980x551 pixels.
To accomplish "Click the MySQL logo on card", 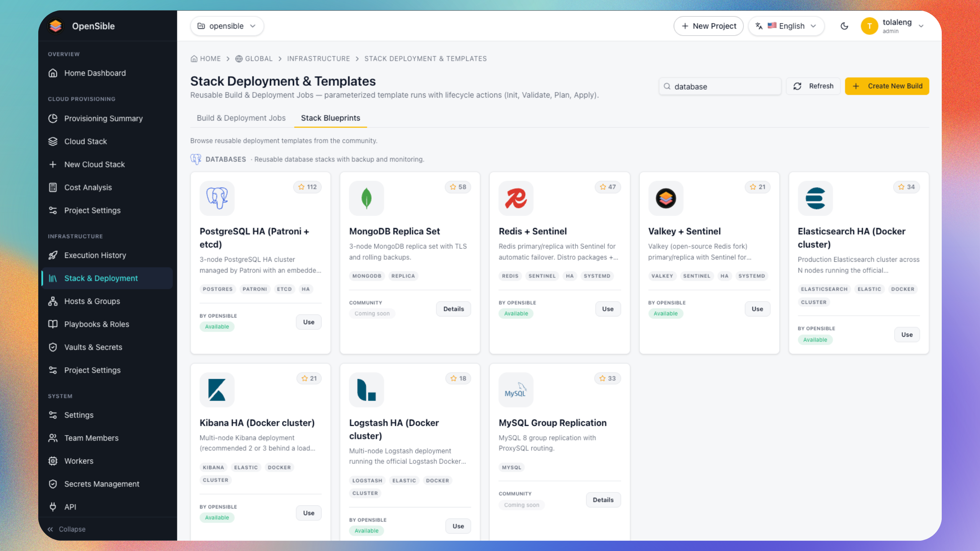I will point(516,390).
